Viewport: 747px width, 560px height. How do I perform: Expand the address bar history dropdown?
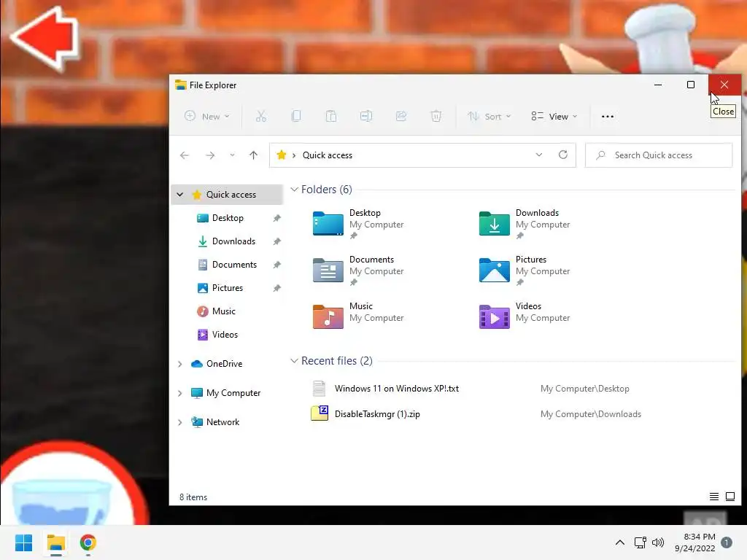pos(539,155)
